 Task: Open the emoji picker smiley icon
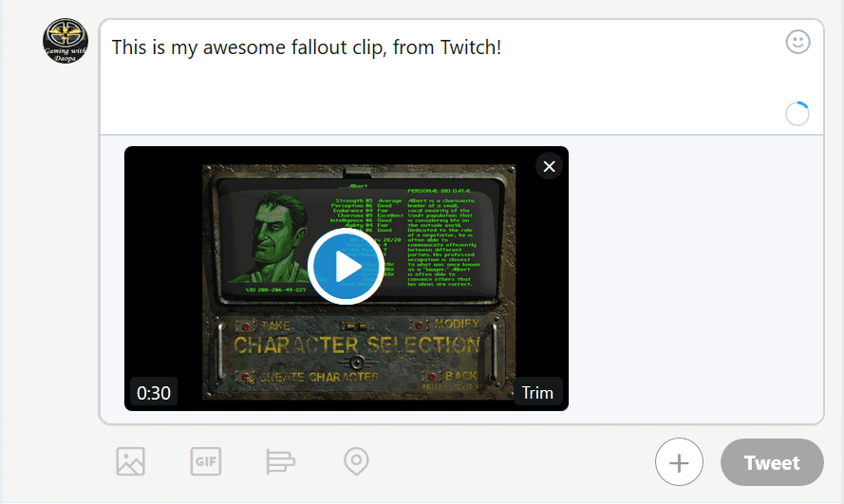coord(797,42)
